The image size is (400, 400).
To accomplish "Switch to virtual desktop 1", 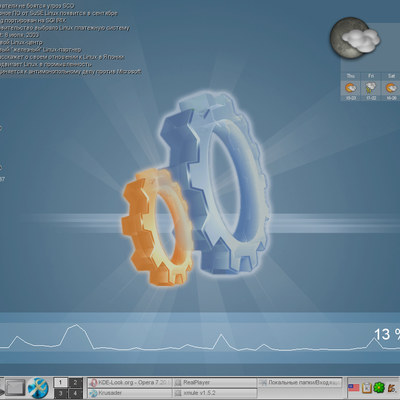I will pos(60,382).
